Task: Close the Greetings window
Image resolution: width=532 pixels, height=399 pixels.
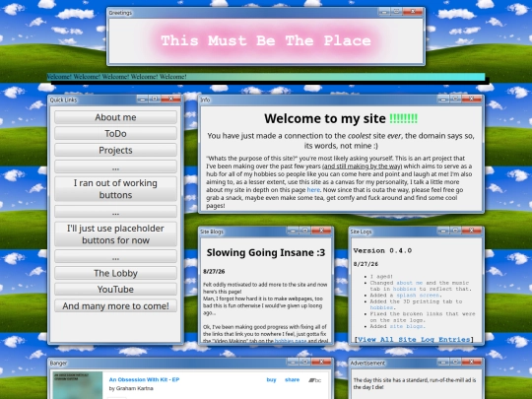Action: click(412, 12)
